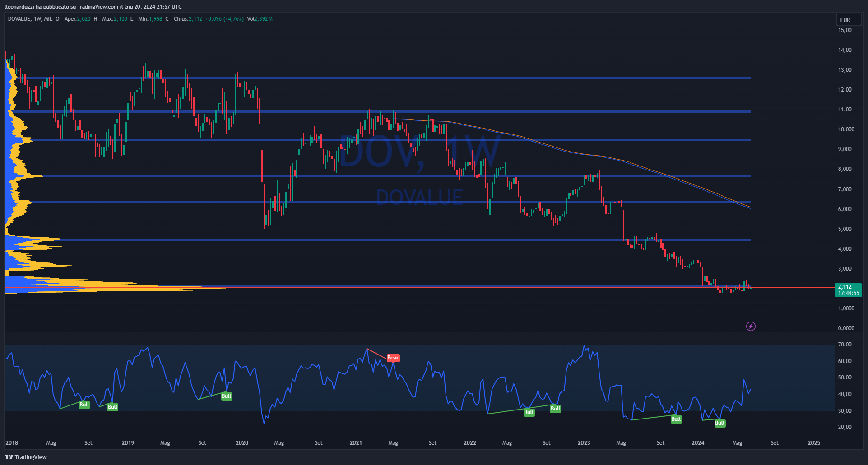Click the red Bear divergence label
The image size is (868, 465).
393,358
